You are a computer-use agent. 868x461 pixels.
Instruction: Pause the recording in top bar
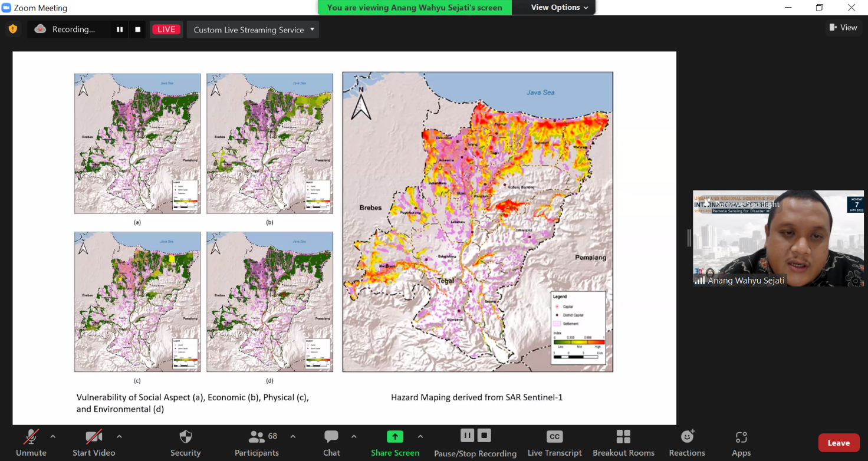(x=120, y=29)
